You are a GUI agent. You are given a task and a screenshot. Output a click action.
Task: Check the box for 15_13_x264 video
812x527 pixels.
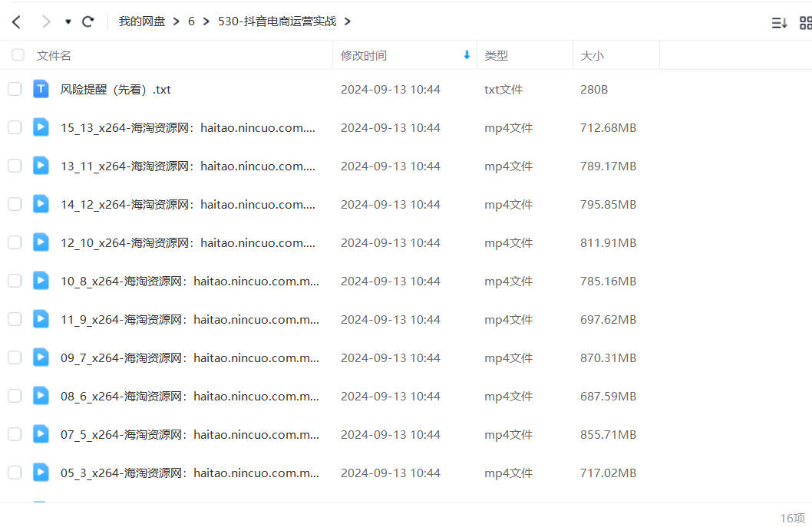(15, 127)
